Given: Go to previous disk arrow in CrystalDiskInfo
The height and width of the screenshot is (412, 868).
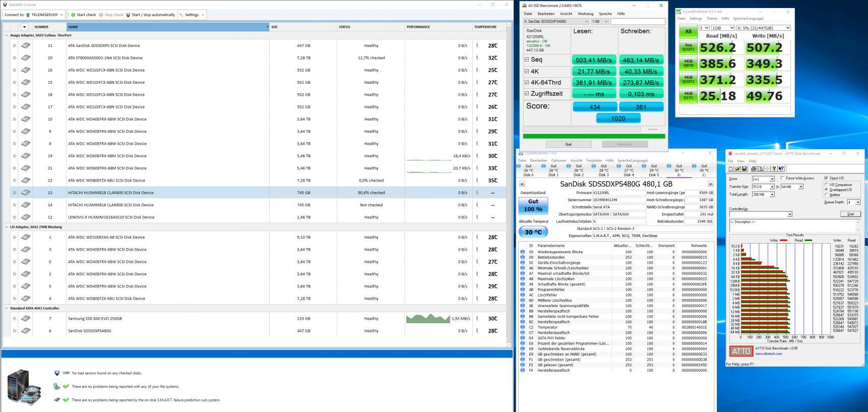Looking at the screenshot, I should tap(522, 184).
